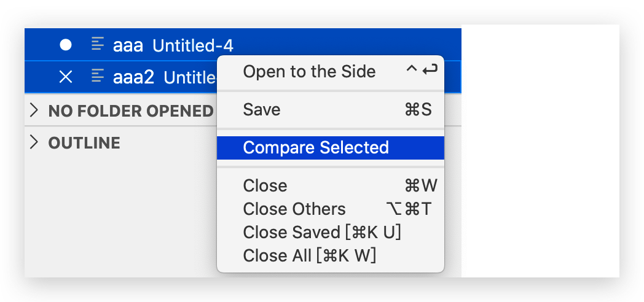Pick Close Others from the context menu
Screen dimensions: 644x302
coord(294,209)
